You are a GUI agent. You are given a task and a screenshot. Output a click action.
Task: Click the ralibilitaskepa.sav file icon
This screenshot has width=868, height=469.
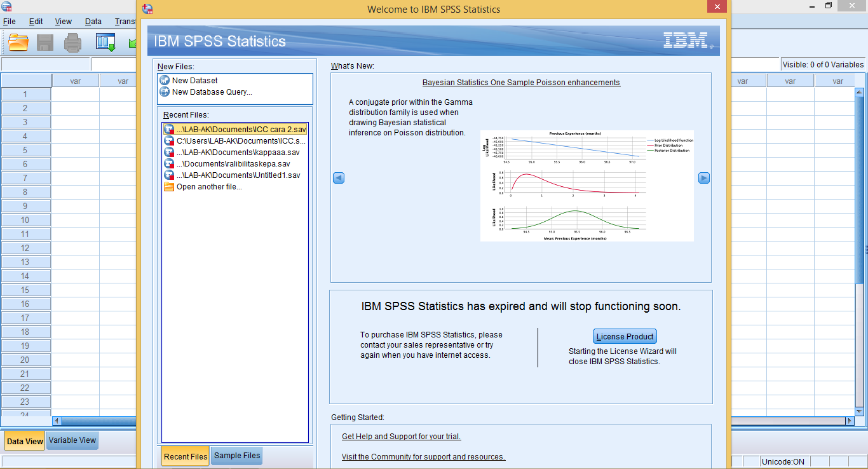(169, 164)
